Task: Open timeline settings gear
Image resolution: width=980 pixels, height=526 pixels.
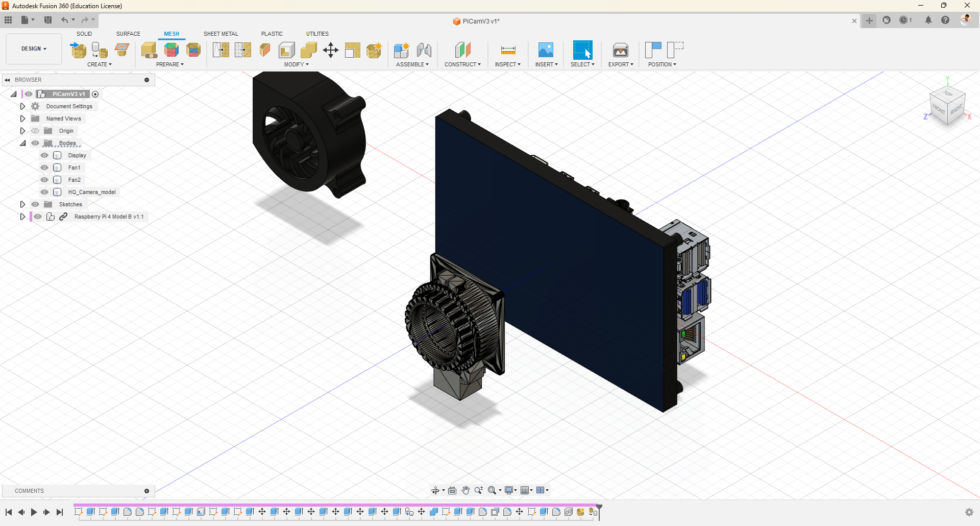Action: pos(969,512)
